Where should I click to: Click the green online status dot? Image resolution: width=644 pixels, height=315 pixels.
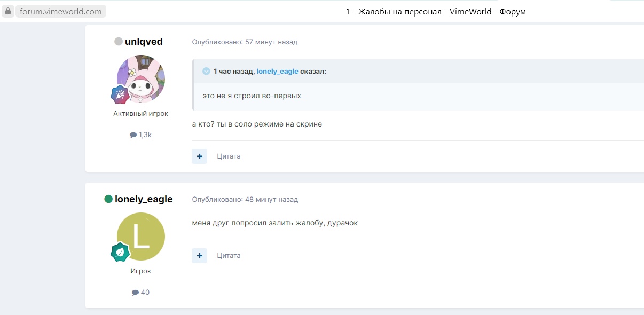(108, 199)
